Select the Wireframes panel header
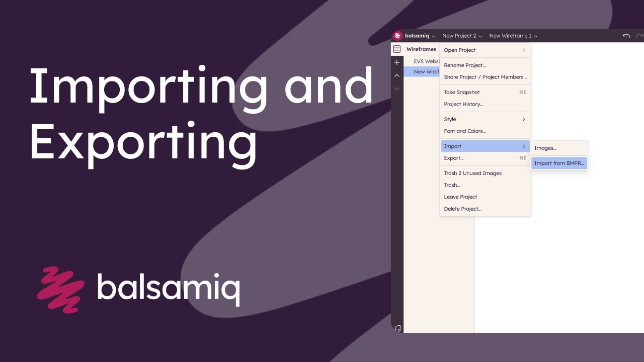This screenshot has width=644, height=362. [x=421, y=49]
